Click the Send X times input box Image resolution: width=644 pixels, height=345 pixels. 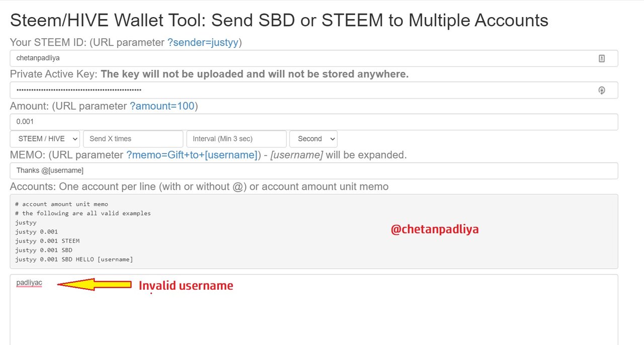click(133, 139)
